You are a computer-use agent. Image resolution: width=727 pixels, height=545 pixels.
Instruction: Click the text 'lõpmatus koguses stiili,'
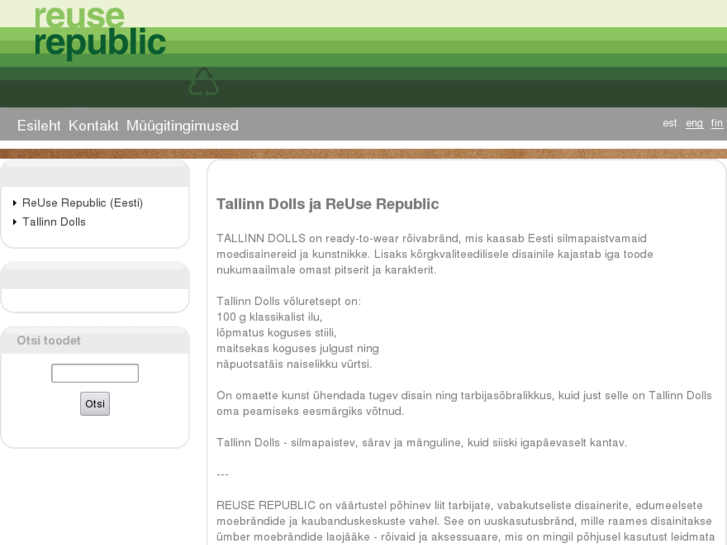(x=276, y=333)
